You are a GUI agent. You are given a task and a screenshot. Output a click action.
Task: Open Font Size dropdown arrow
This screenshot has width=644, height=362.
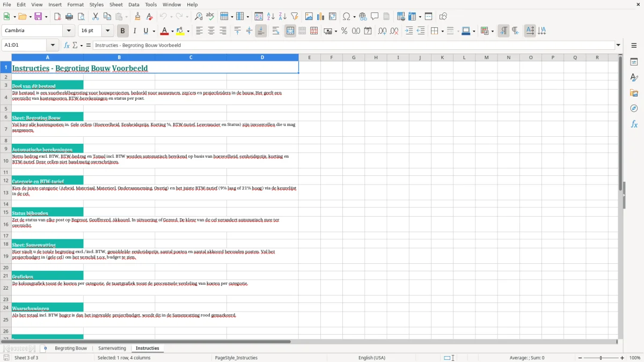(x=108, y=31)
